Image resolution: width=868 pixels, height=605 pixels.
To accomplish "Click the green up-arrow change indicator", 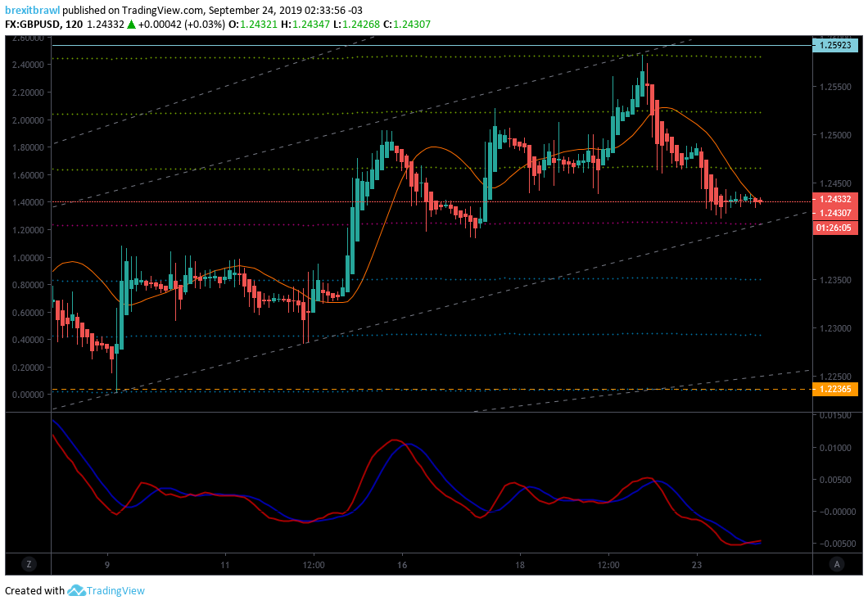I will [131, 25].
